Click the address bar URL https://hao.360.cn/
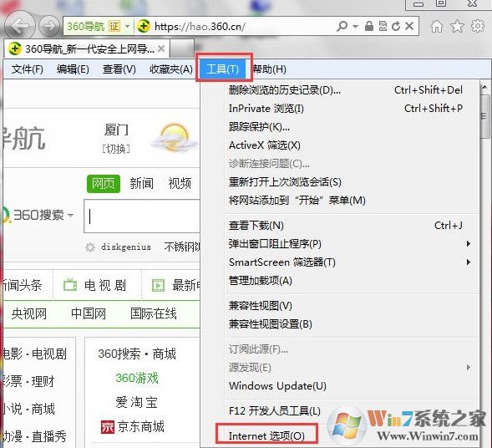 coord(200,27)
